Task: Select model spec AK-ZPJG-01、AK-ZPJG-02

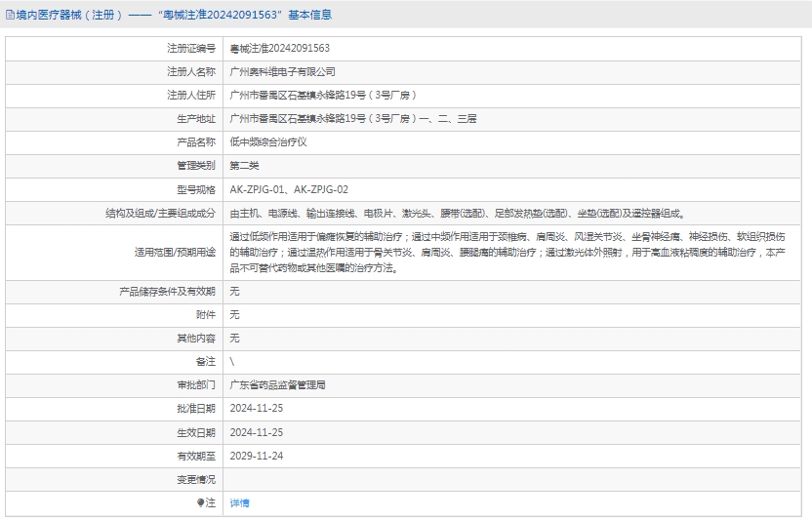Action: [x=289, y=189]
